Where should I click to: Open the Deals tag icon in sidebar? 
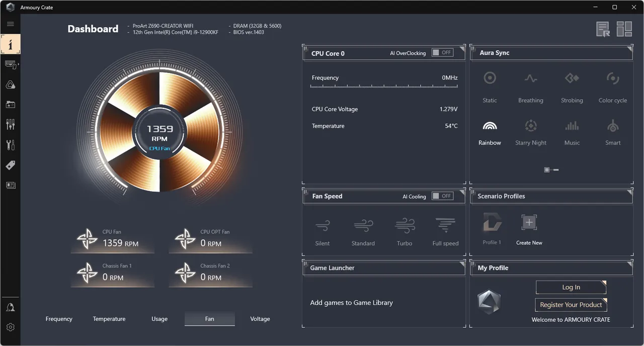coord(10,165)
